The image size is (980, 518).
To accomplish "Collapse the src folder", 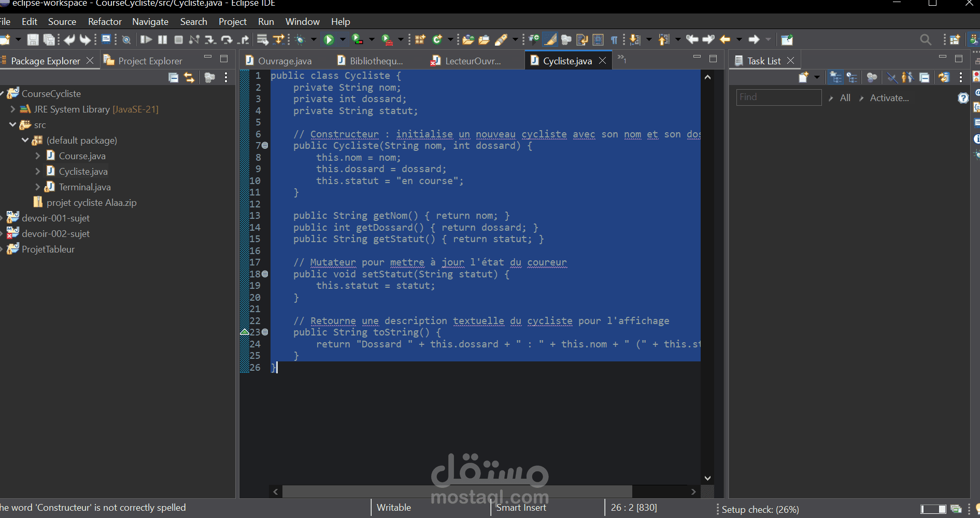I will (x=13, y=124).
